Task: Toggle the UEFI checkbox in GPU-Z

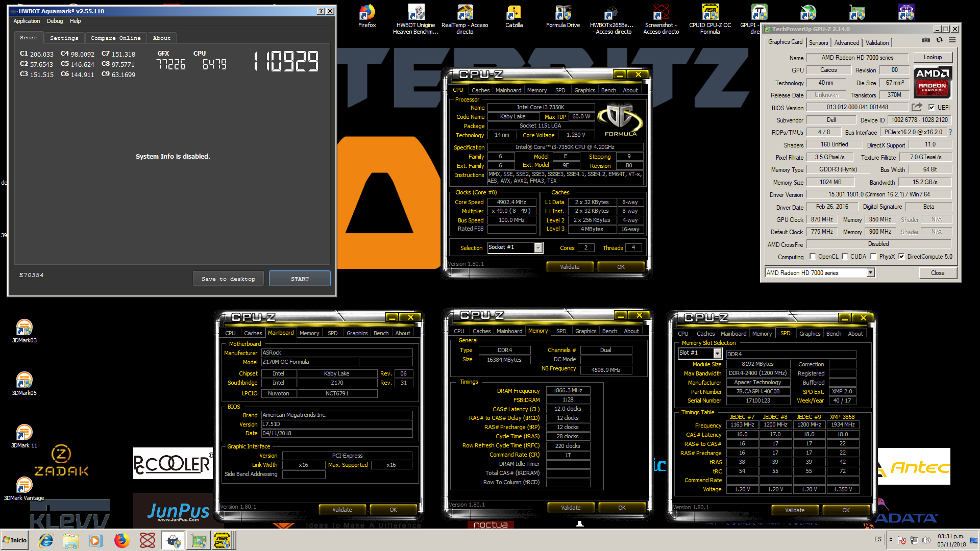Action: (x=932, y=108)
